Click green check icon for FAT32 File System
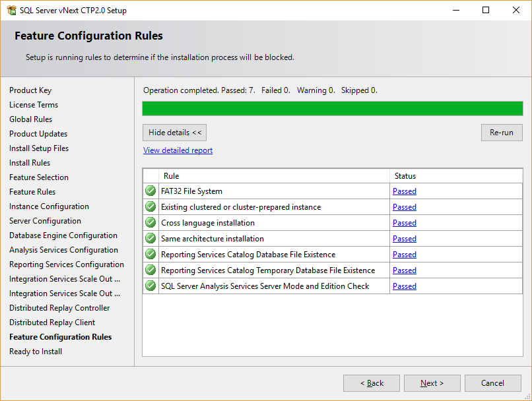 tap(150, 191)
